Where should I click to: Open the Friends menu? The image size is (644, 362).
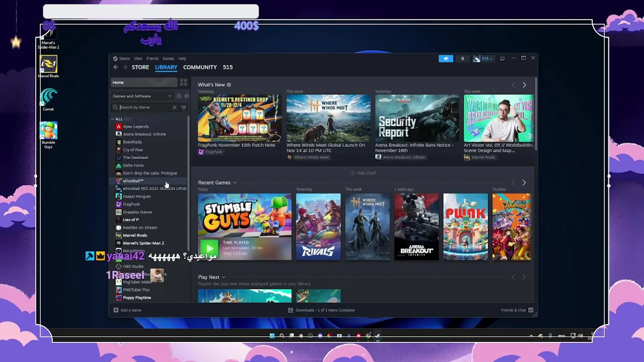point(152,58)
